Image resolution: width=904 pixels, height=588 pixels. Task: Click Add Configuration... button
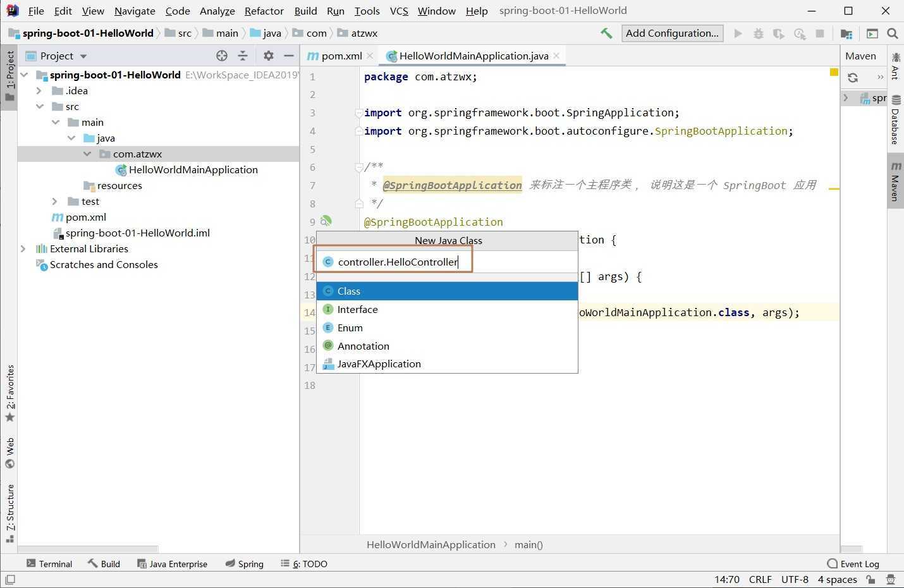(x=672, y=34)
